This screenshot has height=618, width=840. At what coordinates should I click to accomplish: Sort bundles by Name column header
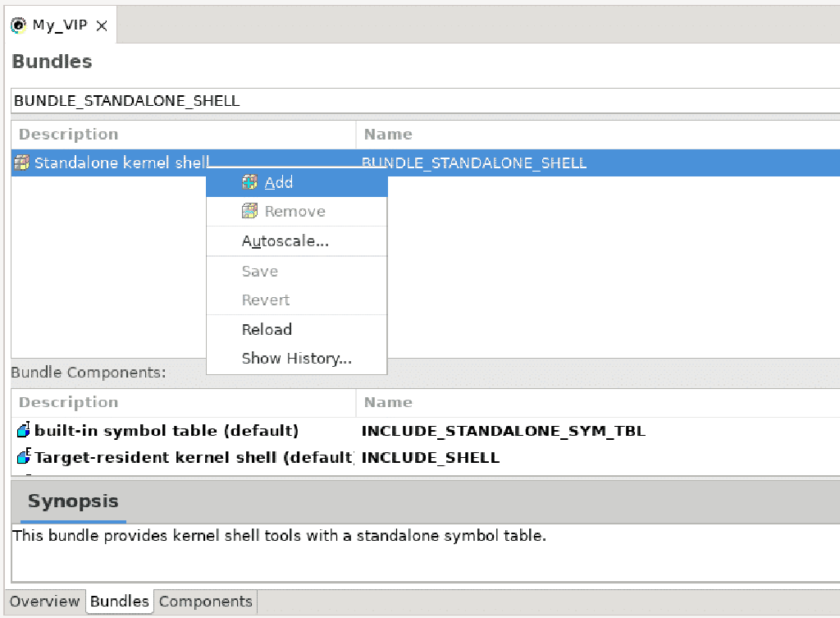click(x=388, y=135)
